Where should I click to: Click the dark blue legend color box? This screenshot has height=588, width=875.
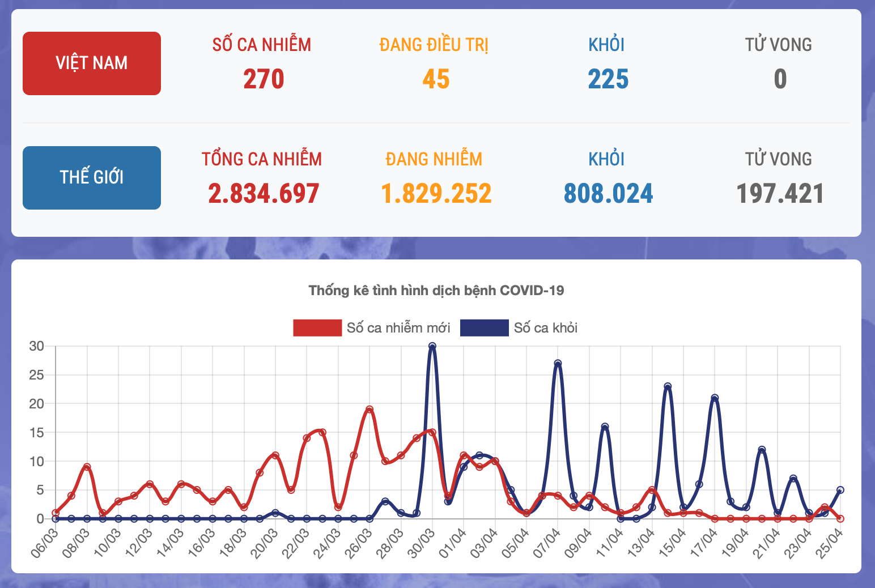click(484, 328)
